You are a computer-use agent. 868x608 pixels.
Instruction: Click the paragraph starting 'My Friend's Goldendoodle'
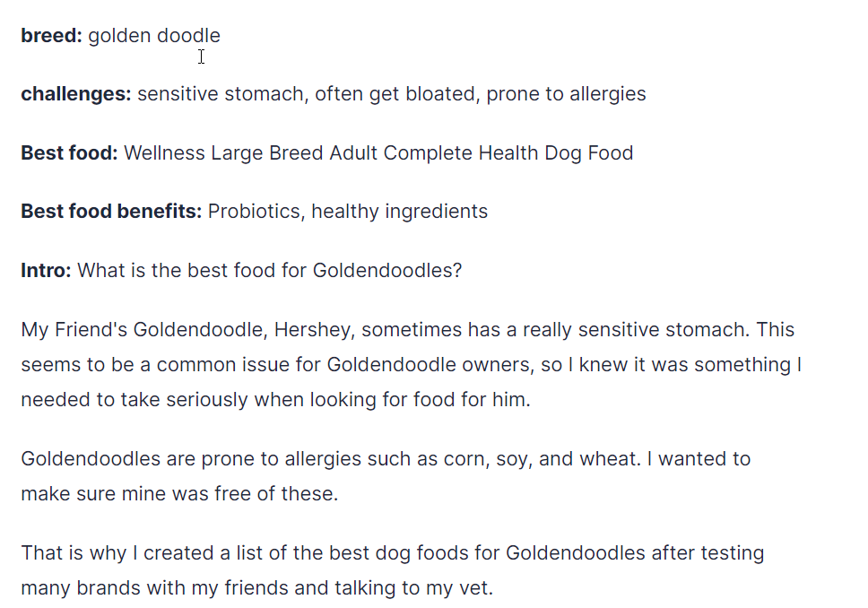point(412,364)
